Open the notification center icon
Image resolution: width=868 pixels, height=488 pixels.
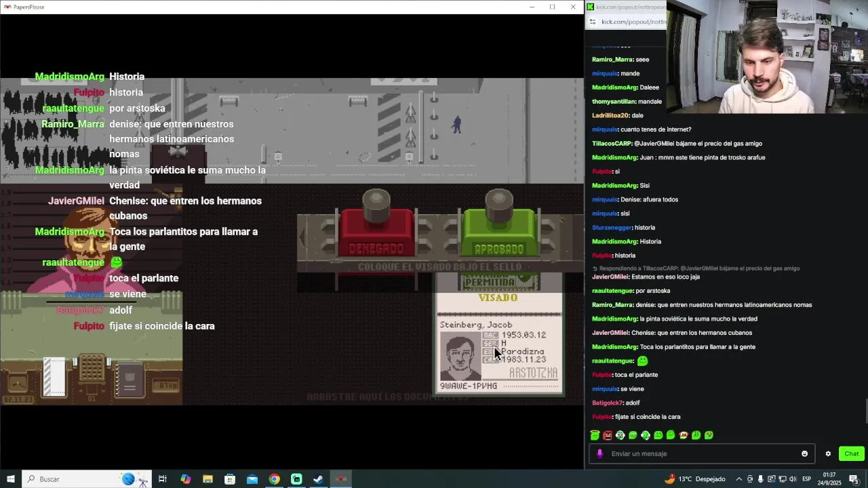[x=854, y=479]
